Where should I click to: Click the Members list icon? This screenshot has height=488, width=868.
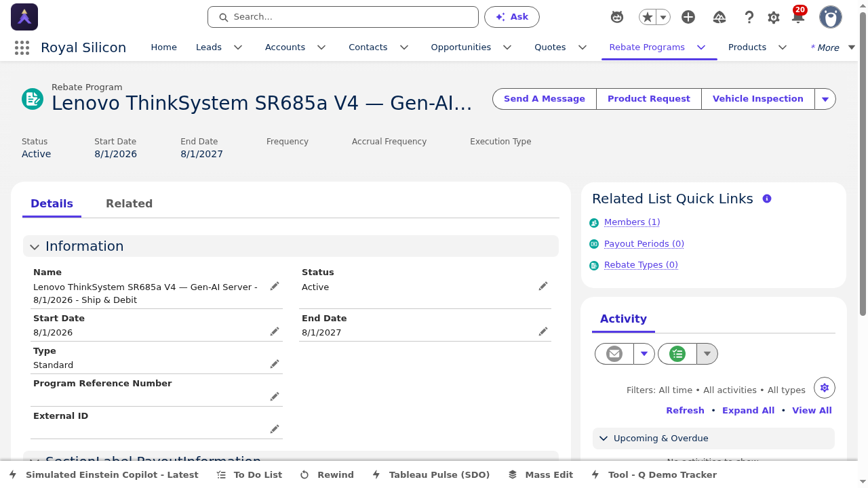(x=594, y=222)
